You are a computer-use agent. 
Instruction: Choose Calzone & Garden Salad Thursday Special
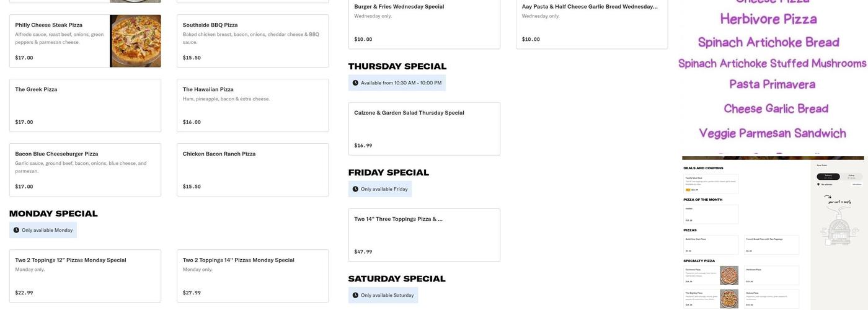coord(424,128)
